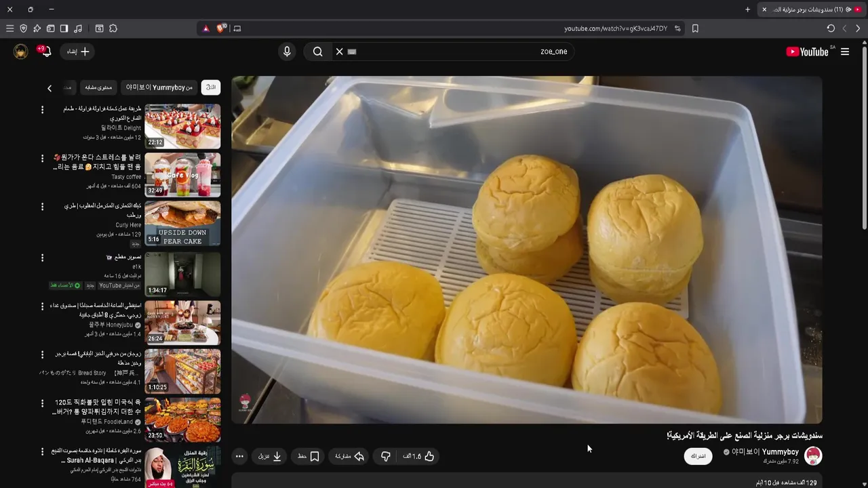This screenshot has height=488, width=868.
Task: Open Yummyboy channel avatar
Action: (813, 456)
